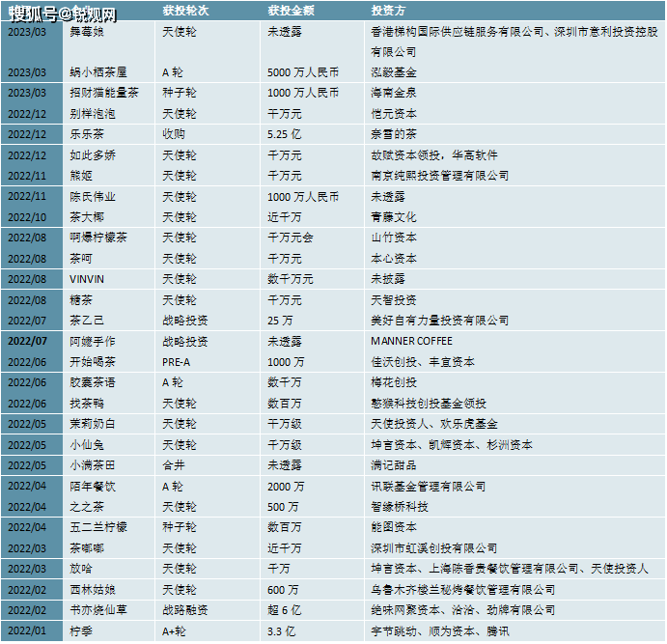667x644 pixels.
Task: Select the 获投轮次 column header
Action: 185,11
